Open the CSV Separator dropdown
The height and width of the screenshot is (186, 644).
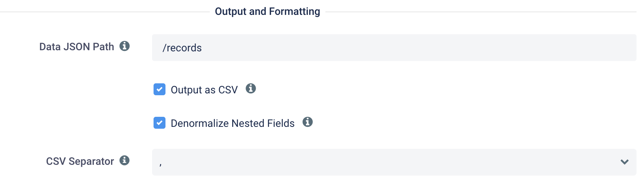click(394, 162)
